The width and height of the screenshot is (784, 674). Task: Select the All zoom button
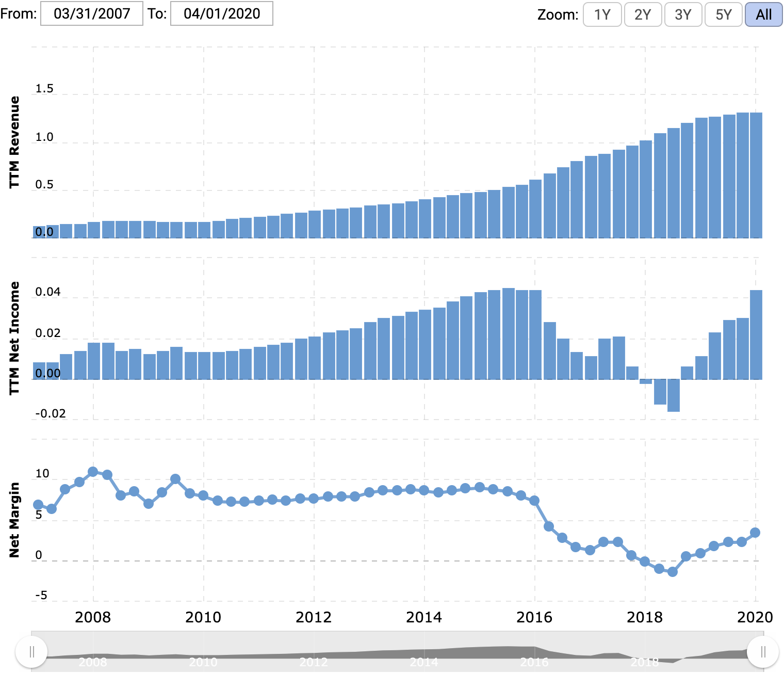pos(764,14)
